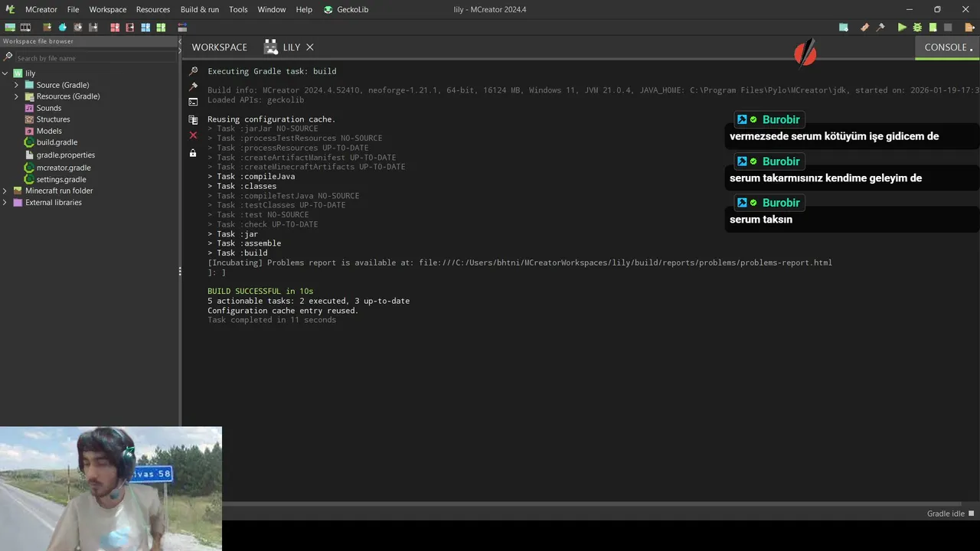This screenshot has width=980, height=551.
Task: Switch to the WORKSPACE tab
Action: tap(220, 47)
